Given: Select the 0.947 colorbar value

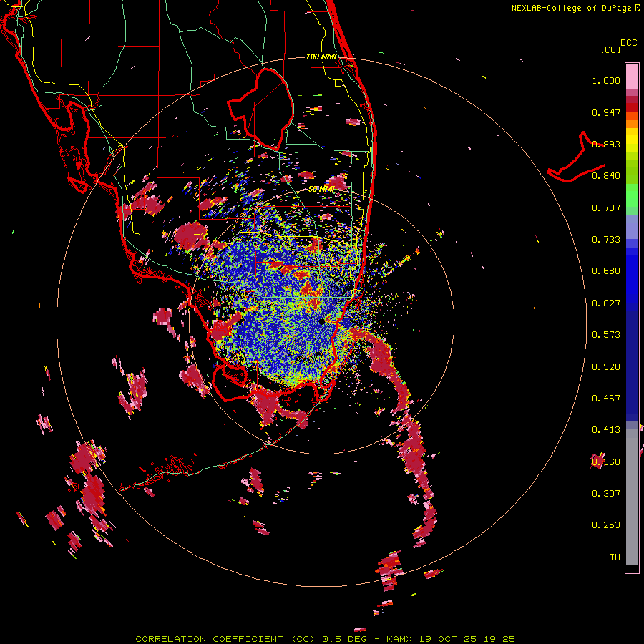Looking at the screenshot, I should (606, 112).
